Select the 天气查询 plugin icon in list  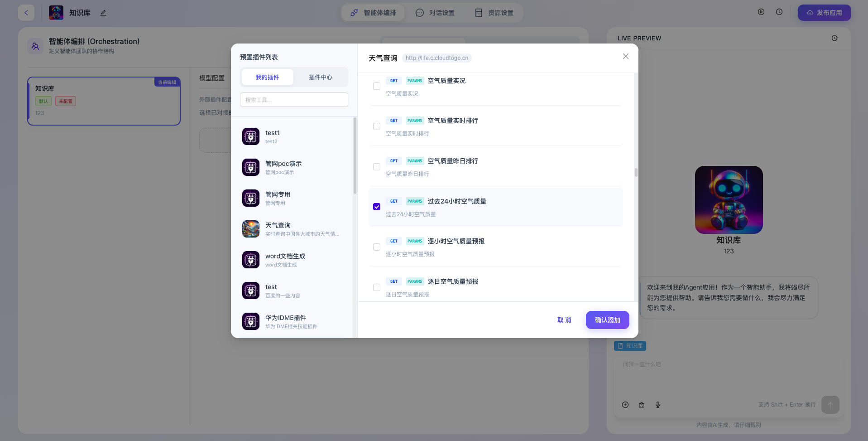pyautogui.click(x=251, y=229)
